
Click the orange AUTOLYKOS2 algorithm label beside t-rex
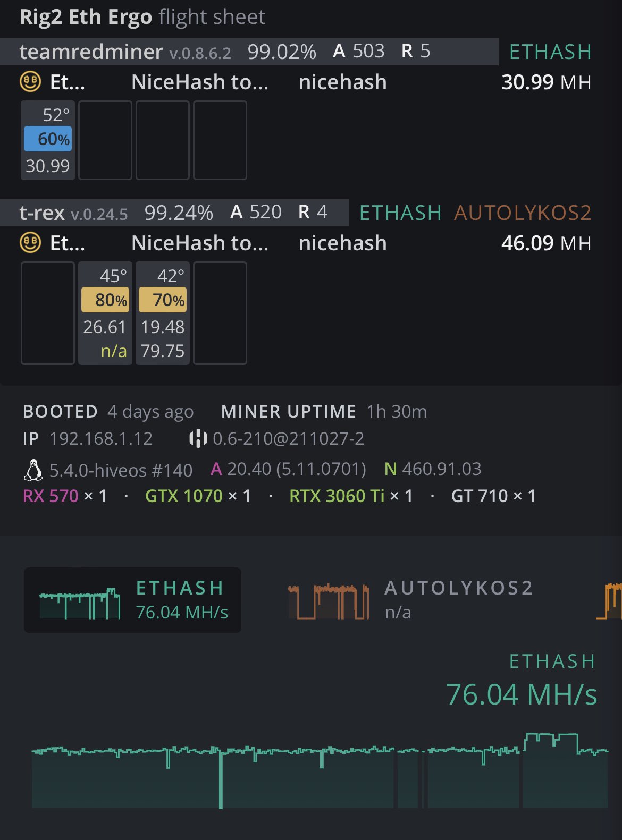point(523,213)
